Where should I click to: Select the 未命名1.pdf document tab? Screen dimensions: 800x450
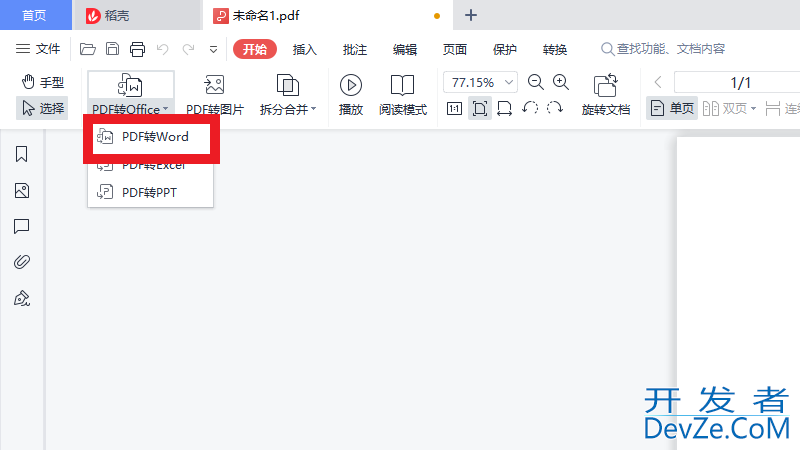pos(327,15)
